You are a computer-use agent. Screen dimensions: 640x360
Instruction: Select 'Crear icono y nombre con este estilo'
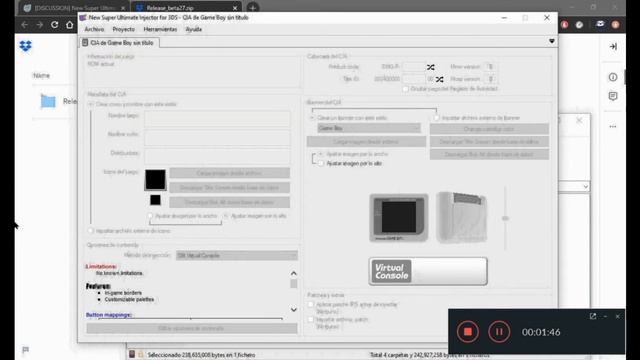pos(91,104)
